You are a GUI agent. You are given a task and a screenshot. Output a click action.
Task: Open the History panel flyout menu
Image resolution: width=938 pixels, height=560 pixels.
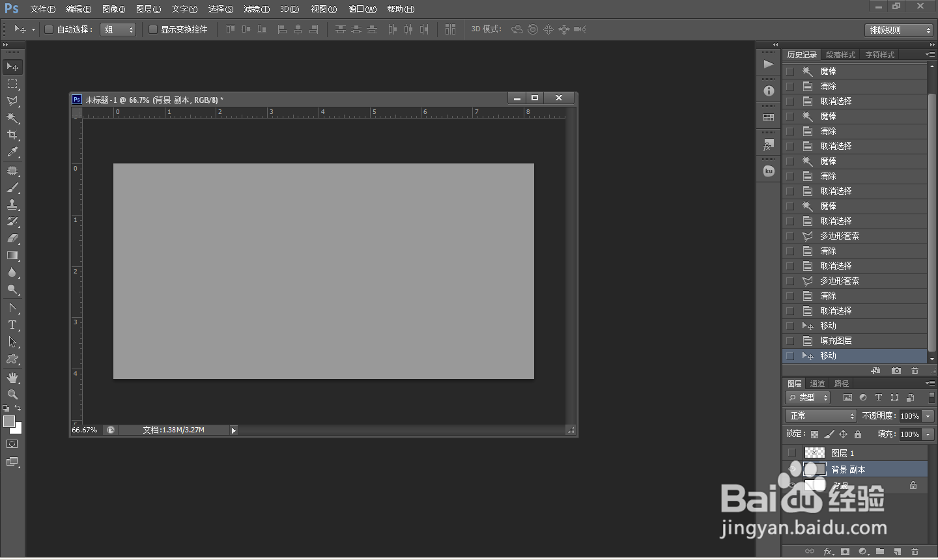tap(930, 55)
